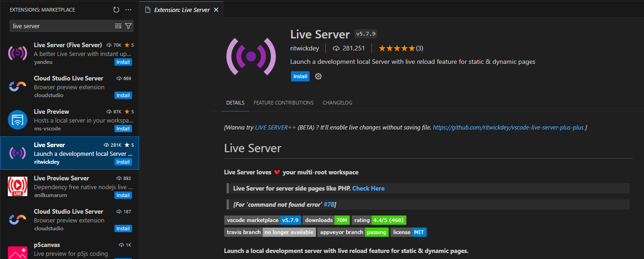Screen dimensions: 644x259
Task: Select Cloud Studio Live Server with 187 downloads
Action: click(69, 220)
